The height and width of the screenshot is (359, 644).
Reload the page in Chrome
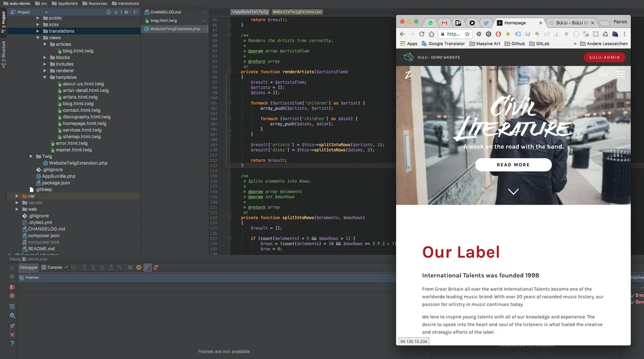[x=422, y=34]
